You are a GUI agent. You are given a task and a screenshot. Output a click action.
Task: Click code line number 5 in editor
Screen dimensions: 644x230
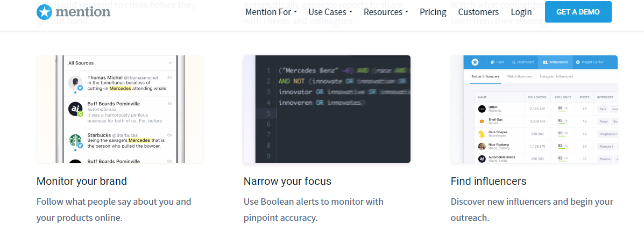coord(268,113)
